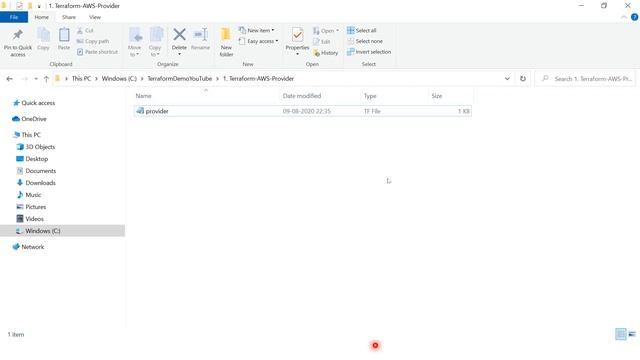Click Copy path in Clipboard group
This screenshot has width=640, height=360.
[93, 41]
